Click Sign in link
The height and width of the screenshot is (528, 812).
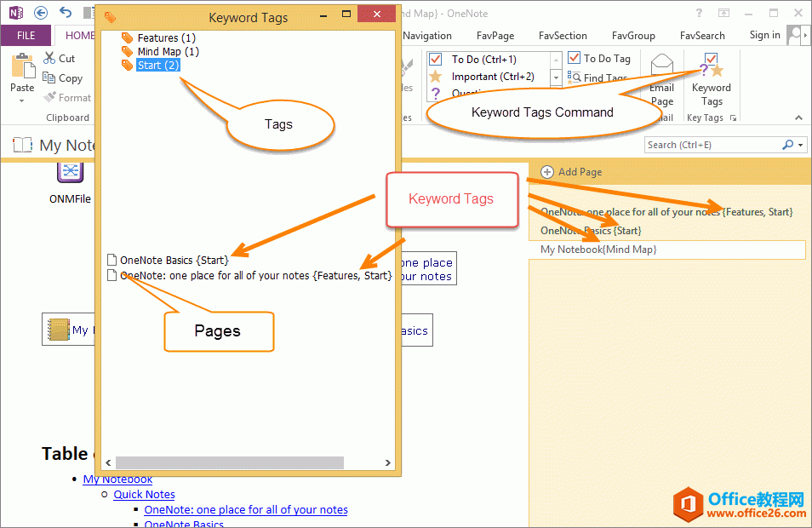point(764,35)
